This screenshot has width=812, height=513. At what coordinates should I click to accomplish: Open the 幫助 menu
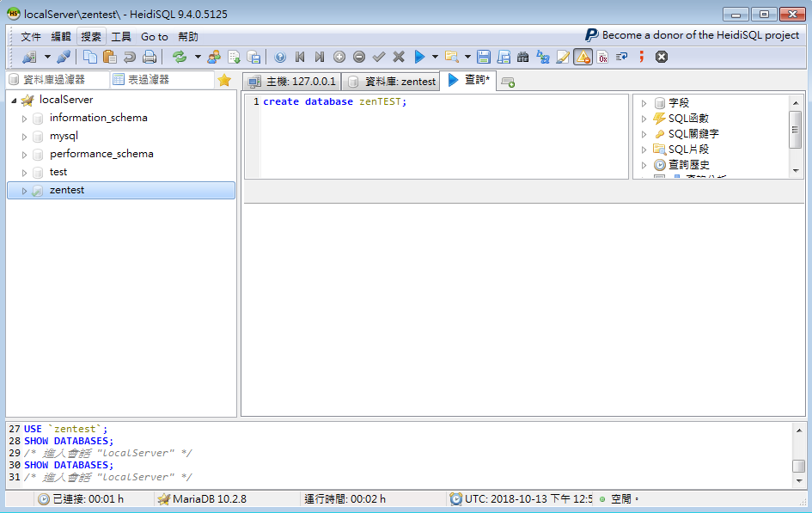(188, 37)
